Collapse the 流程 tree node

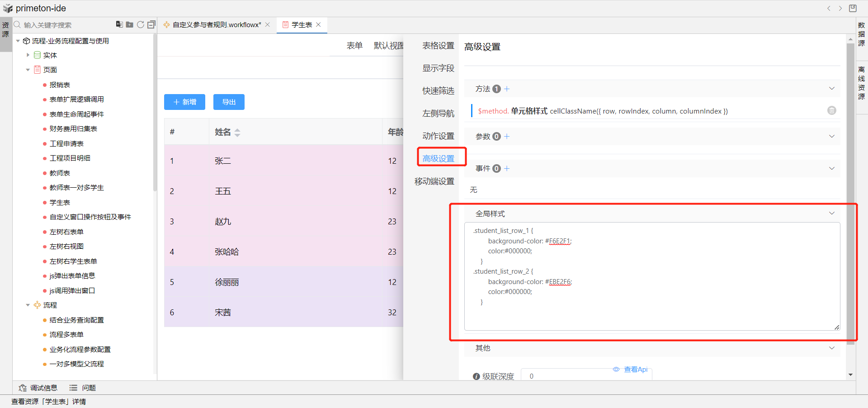pos(28,305)
